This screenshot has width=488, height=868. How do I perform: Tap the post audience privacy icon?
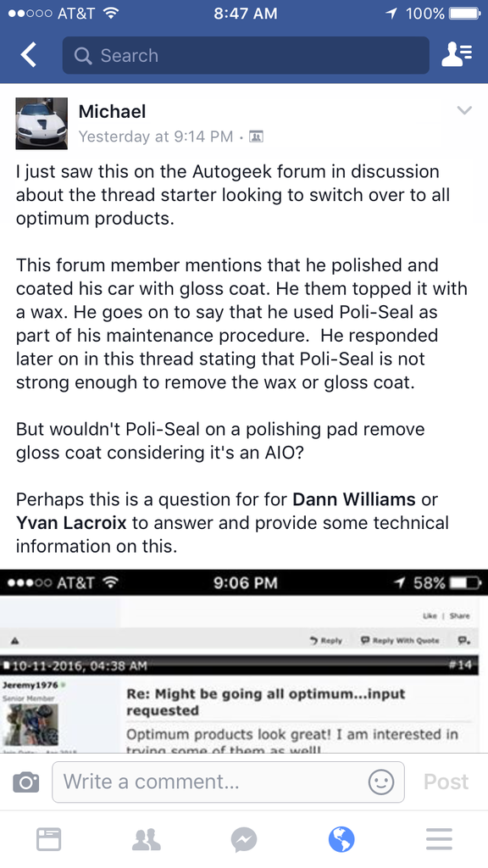click(256, 136)
